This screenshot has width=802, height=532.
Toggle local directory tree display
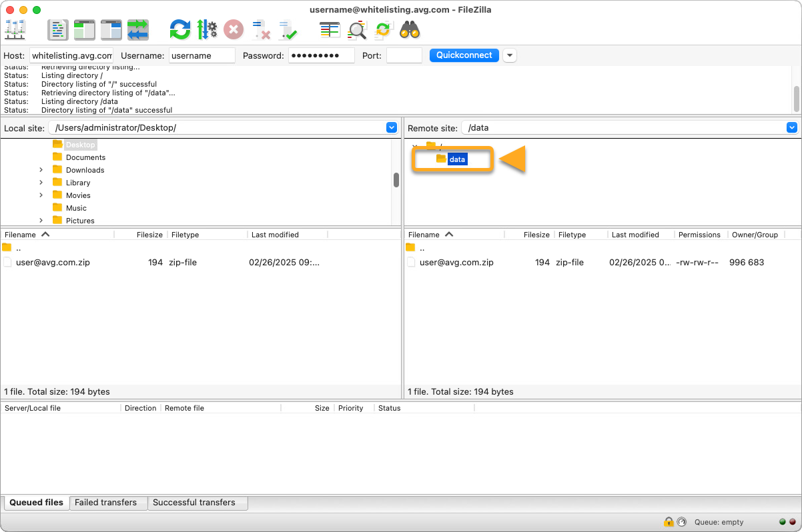click(x=85, y=30)
